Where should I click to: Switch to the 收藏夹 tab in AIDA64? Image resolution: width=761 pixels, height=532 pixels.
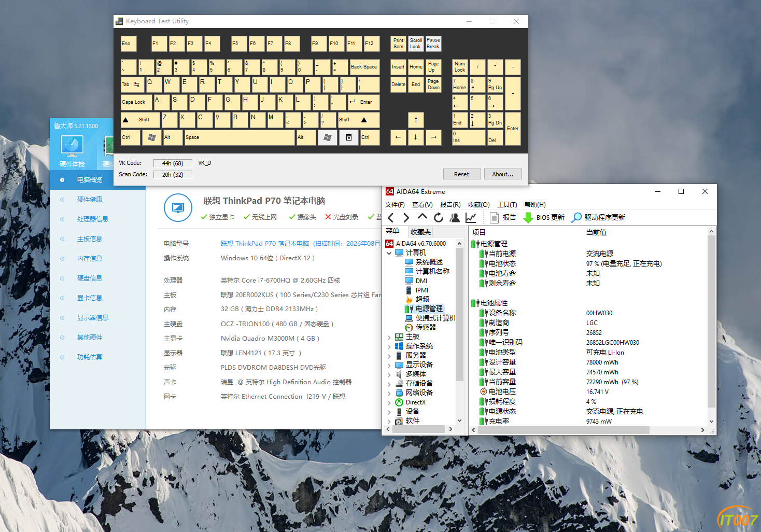click(x=420, y=232)
